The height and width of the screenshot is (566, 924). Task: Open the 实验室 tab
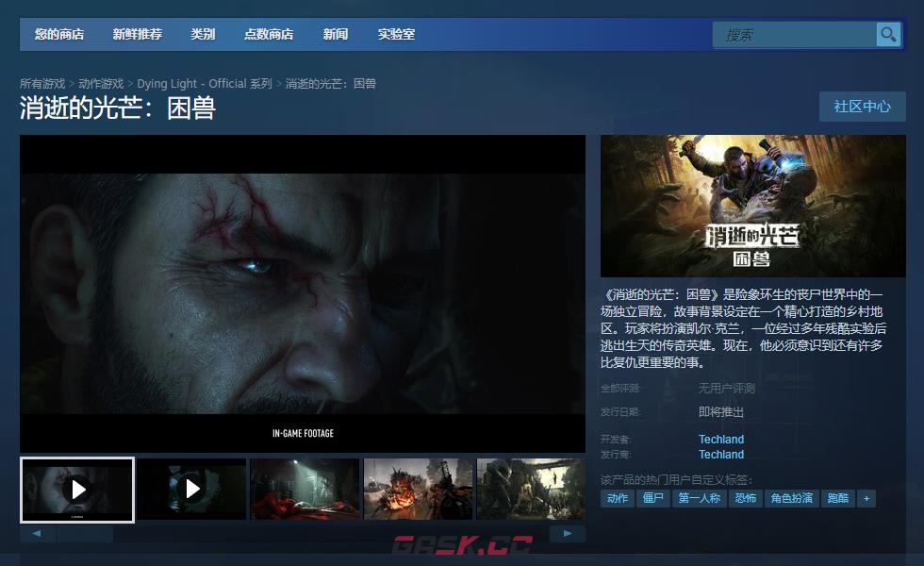pyautogui.click(x=396, y=34)
